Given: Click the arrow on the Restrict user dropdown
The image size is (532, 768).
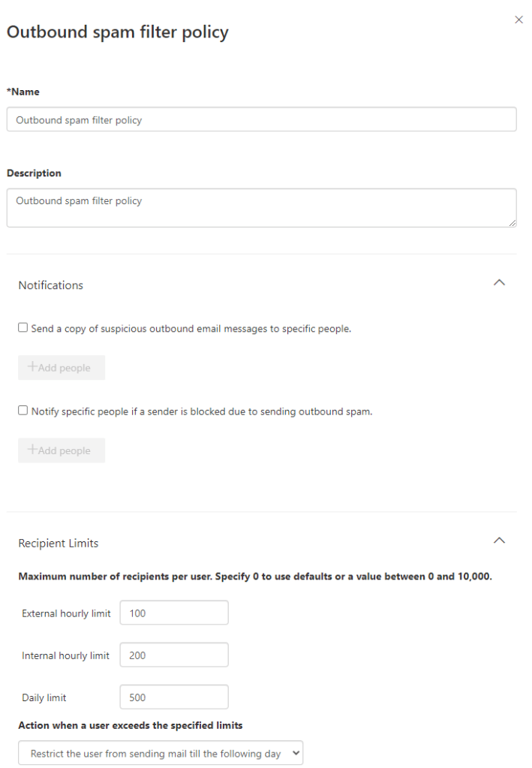Looking at the screenshot, I should [295, 753].
